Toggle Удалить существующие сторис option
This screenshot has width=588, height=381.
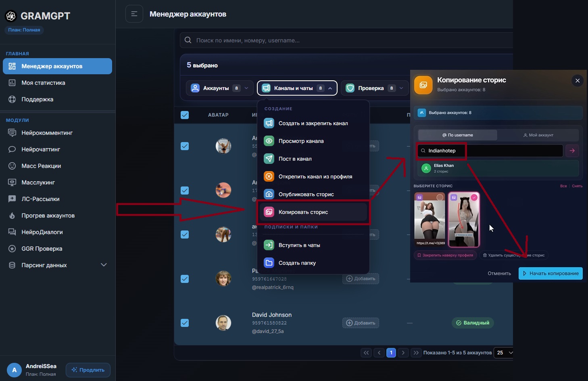click(514, 255)
